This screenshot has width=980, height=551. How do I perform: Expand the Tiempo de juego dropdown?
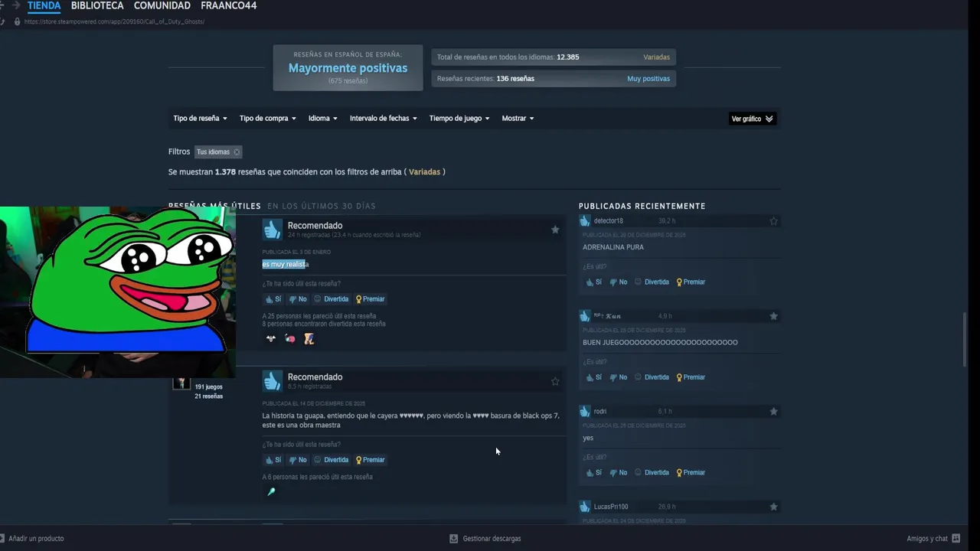(459, 119)
